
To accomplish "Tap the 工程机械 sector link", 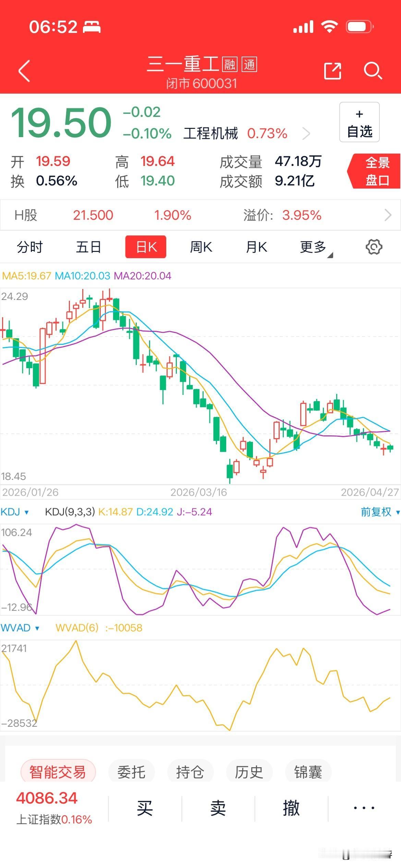I will click(211, 133).
